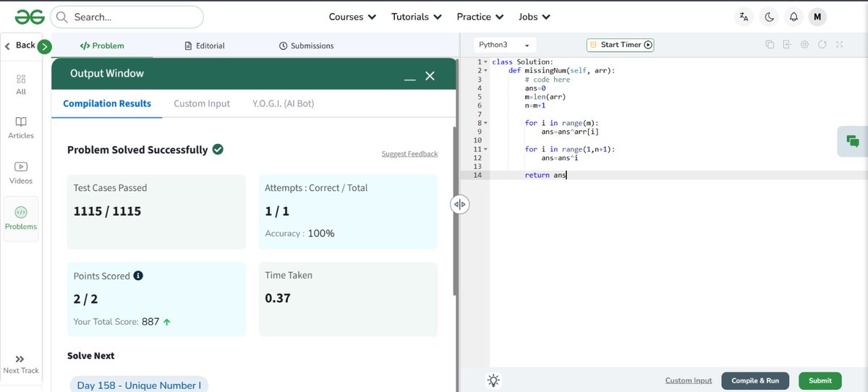Reset code with the refresh icon
Screen dimensions: 868x392
[822, 45]
